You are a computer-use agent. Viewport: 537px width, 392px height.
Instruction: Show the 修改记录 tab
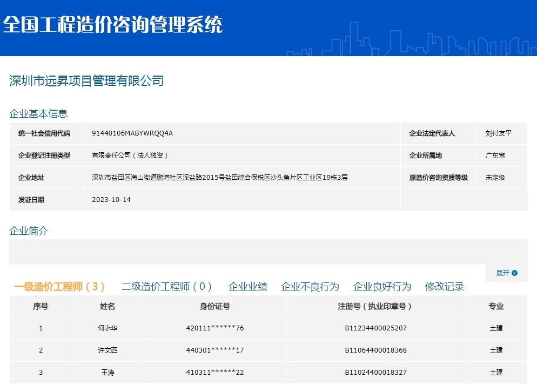click(445, 287)
